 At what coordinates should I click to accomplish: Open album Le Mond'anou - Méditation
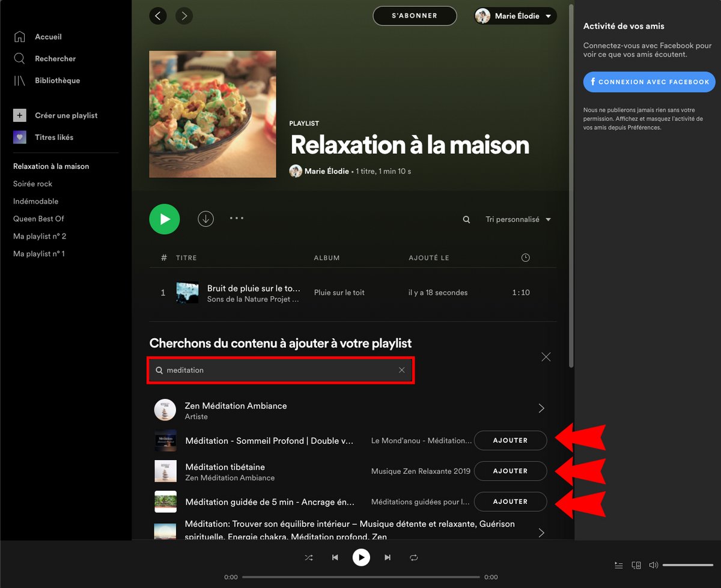click(422, 441)
